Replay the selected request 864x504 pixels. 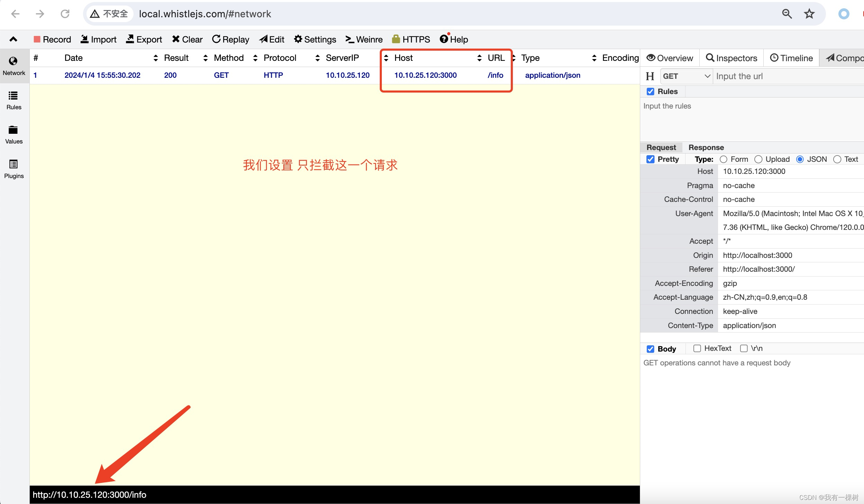click(231, 39)
